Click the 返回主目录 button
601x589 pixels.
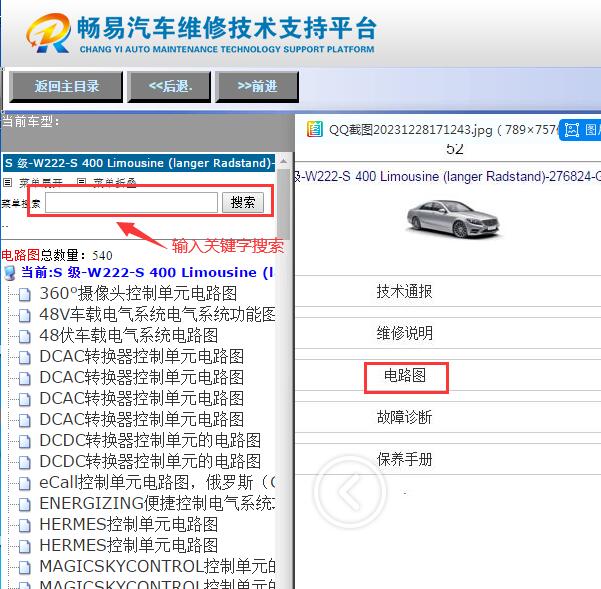point(66,87)
